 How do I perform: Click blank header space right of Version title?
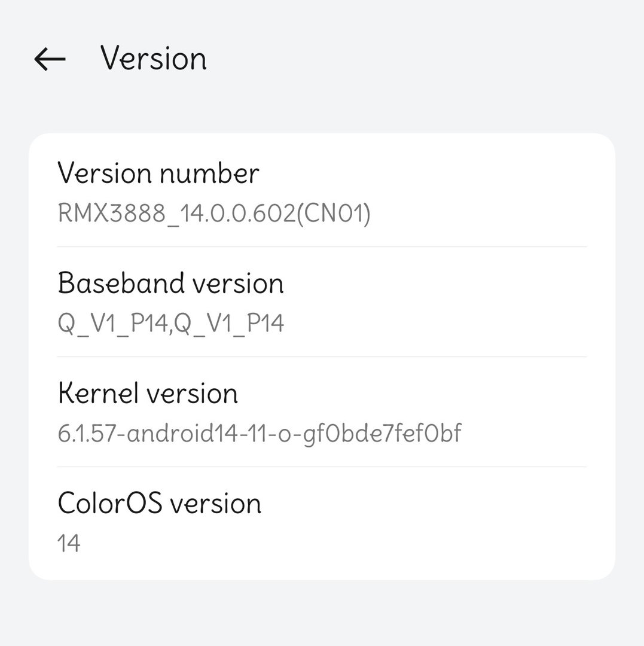tap(419, 59)
